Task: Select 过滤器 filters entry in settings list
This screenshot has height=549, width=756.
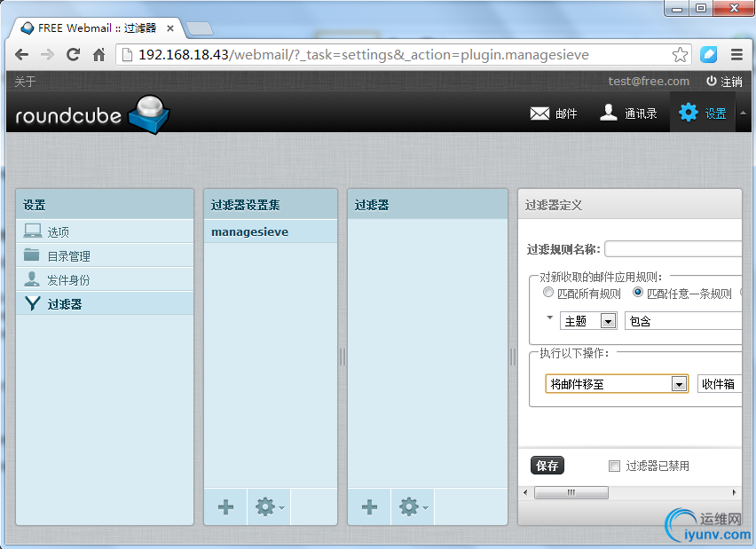Action: pos(105,303)
